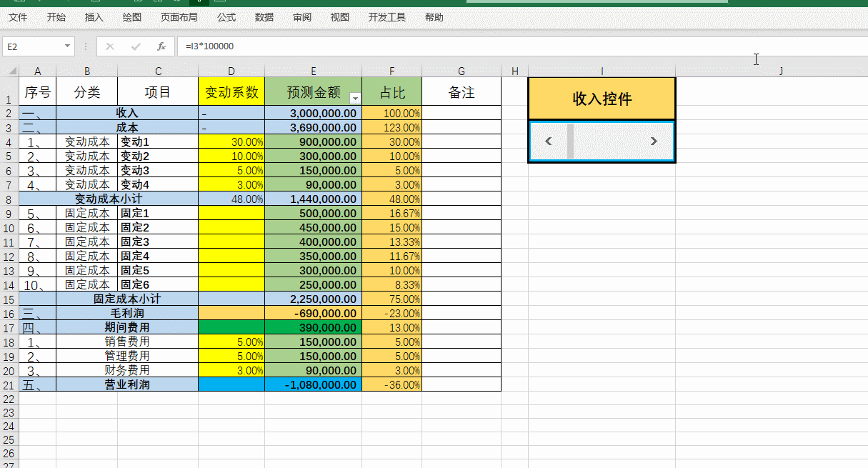Click the 销售费用 cell
868x468 pixels.
click(x=127, y=342)
